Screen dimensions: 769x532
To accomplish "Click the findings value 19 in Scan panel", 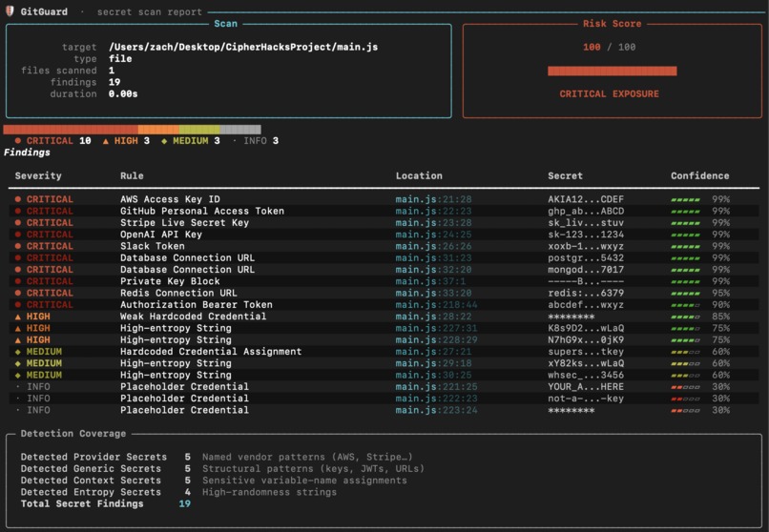I will 114,82.
